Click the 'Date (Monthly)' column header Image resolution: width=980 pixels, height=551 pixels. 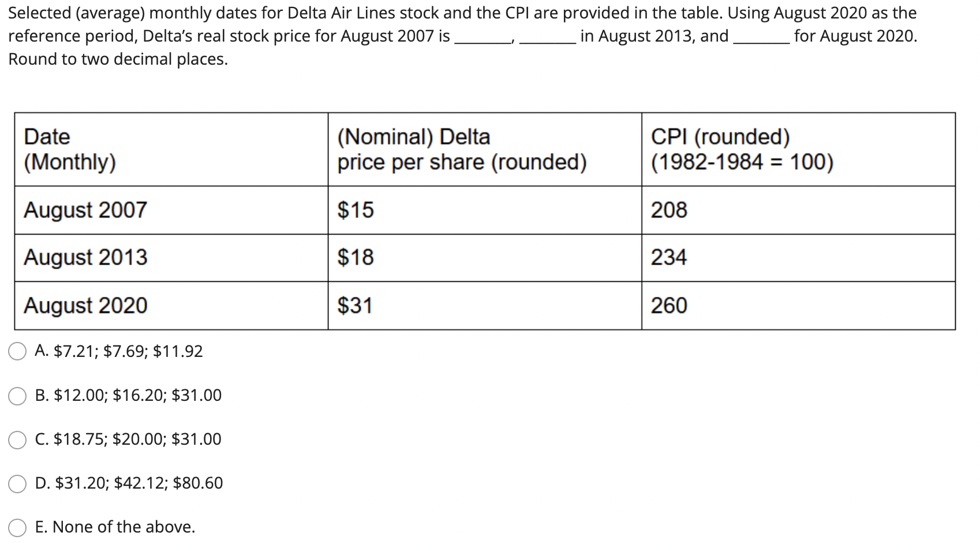[x=68, y=149]
